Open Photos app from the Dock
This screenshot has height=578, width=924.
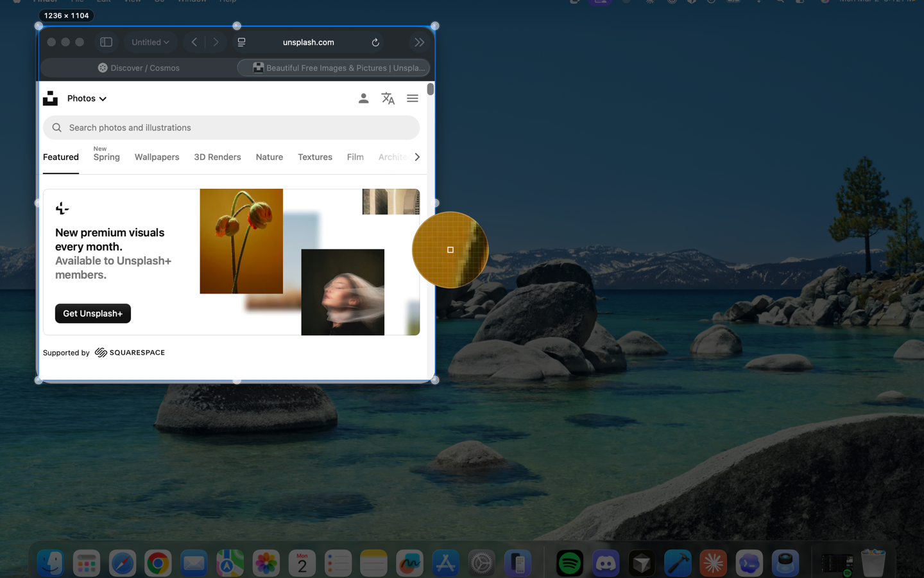pos(266,563)
